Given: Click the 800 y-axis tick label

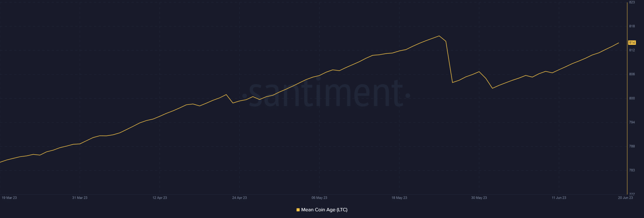Looking at the screenshot, I should [x=632, y=98].
